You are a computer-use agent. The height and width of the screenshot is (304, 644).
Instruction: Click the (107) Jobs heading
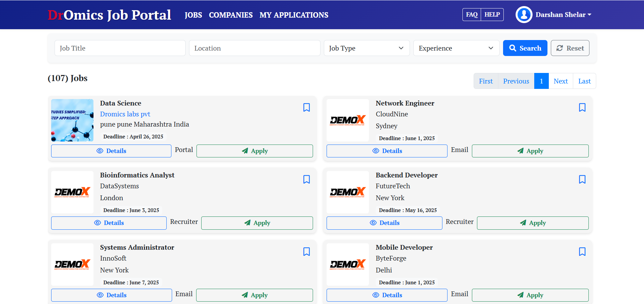tap(67, 78)
